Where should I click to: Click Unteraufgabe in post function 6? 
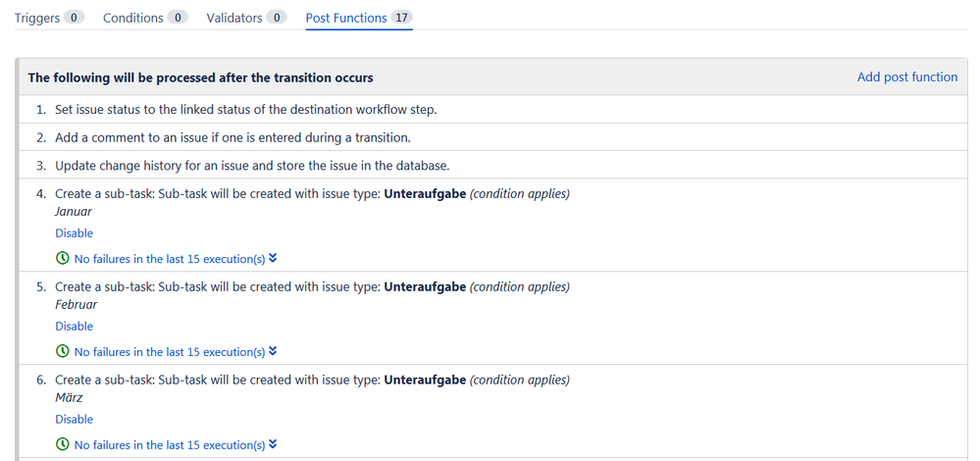[425, 380]
